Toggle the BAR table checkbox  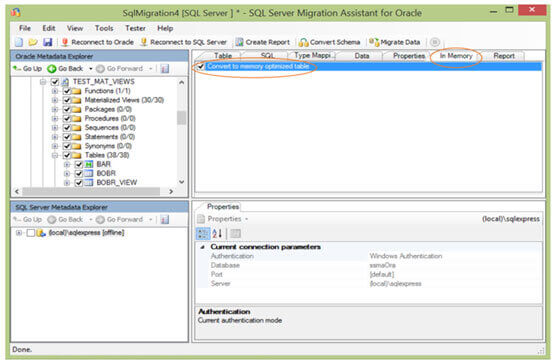[78, 165]
